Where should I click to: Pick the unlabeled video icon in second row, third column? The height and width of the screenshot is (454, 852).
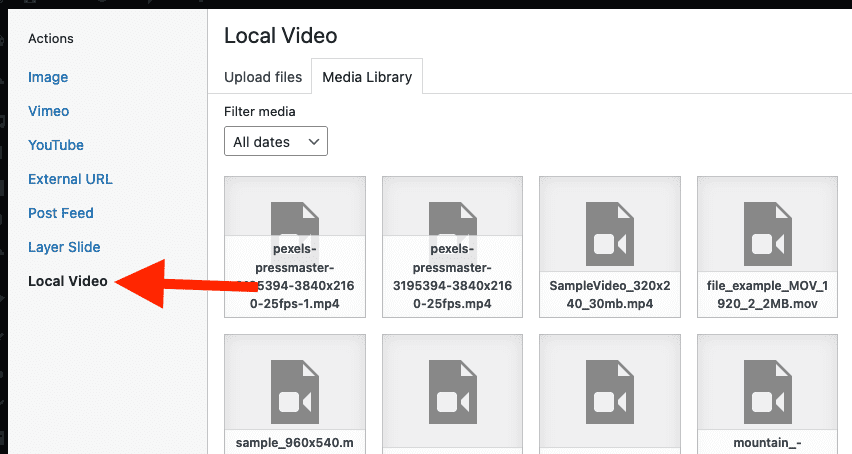coord(610,392)
